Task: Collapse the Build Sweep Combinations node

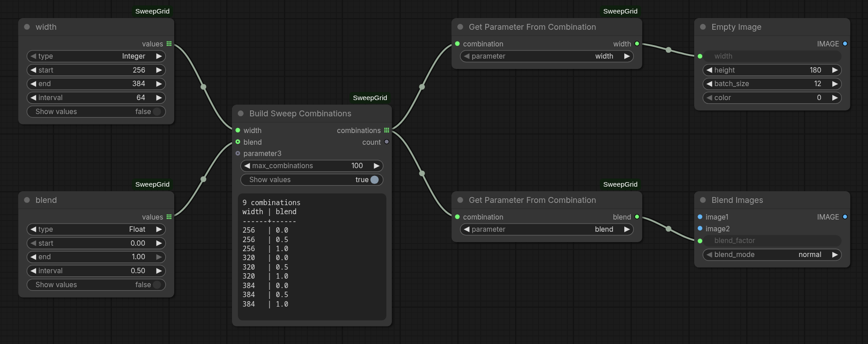Action: [x=241, y=114]
